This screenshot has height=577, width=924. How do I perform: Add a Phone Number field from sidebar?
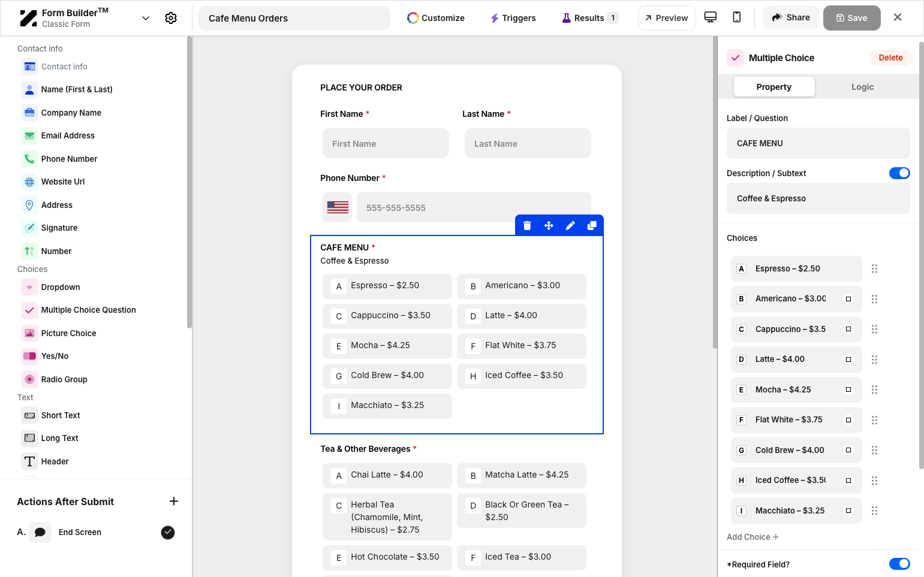[69, 159]
